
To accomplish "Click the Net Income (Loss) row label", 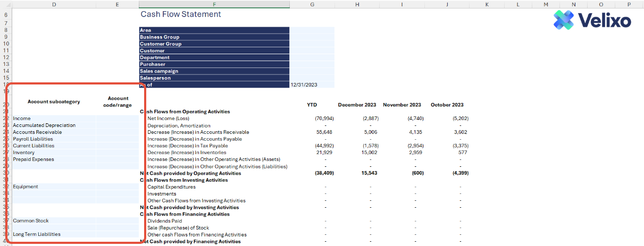I will tap(168, 118).
